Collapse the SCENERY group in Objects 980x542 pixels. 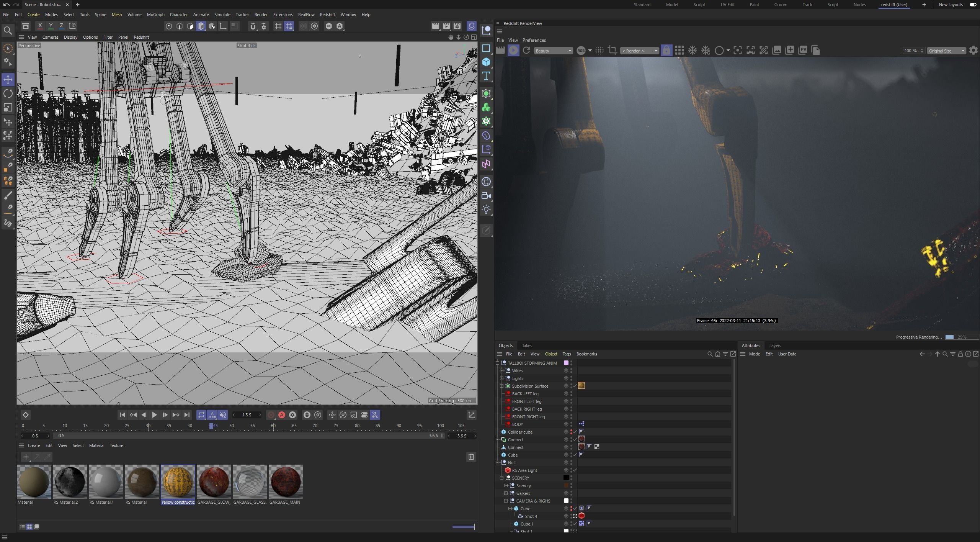click(502, 478)
